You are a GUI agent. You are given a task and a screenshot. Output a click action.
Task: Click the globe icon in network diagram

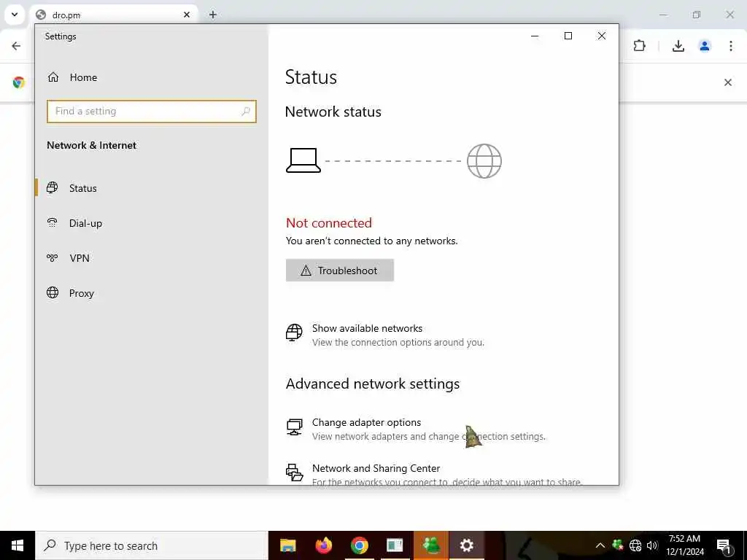[484, 161]
